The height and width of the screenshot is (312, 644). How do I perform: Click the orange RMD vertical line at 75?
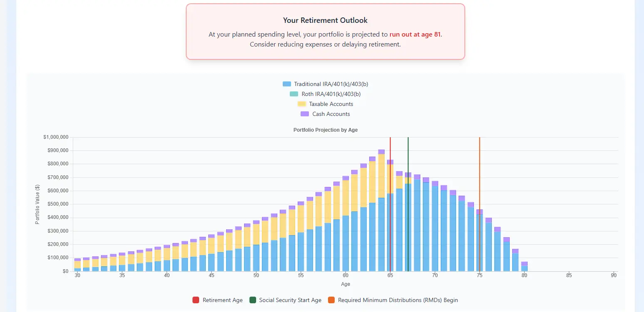coord(479,204)
